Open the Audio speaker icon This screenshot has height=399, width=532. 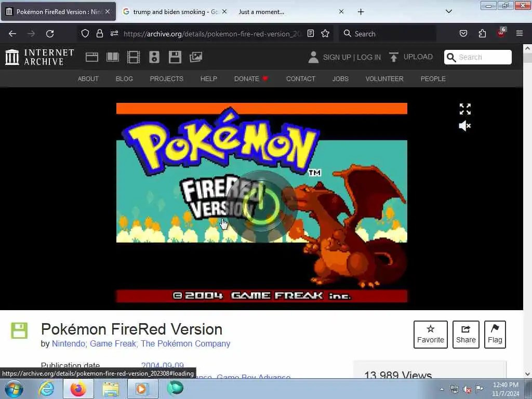(x=154, y=57)
